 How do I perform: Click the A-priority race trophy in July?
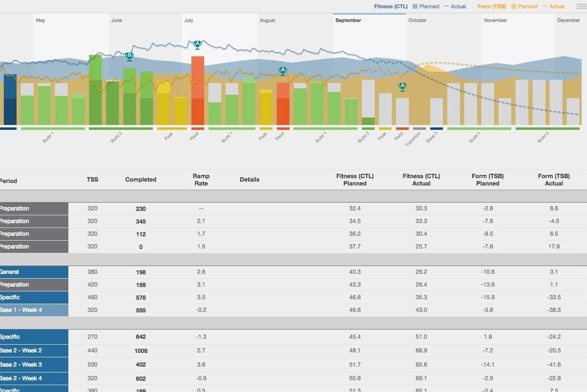point(197,44)
